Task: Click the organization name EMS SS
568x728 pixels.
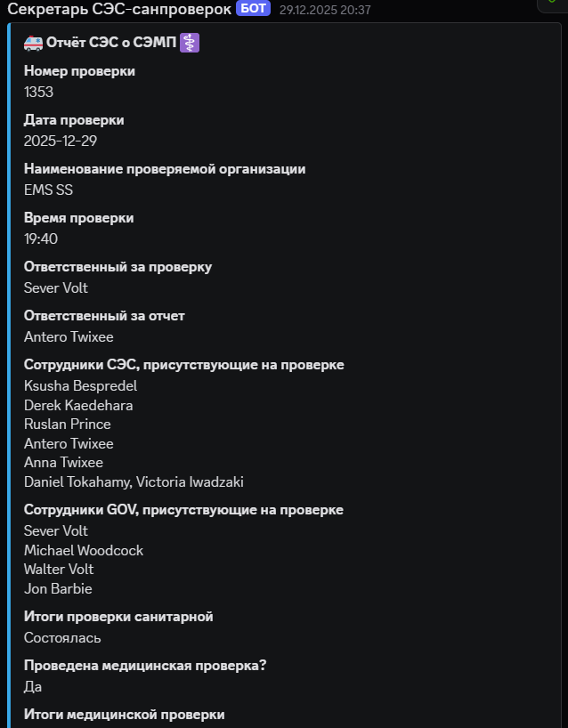Action: pyautogui.click(x=48, y=190)
